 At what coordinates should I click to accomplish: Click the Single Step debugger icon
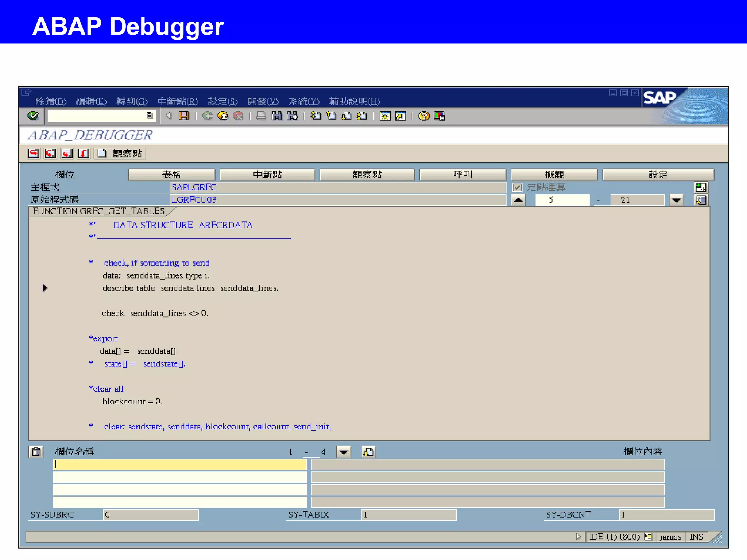(x=34, y=153)
